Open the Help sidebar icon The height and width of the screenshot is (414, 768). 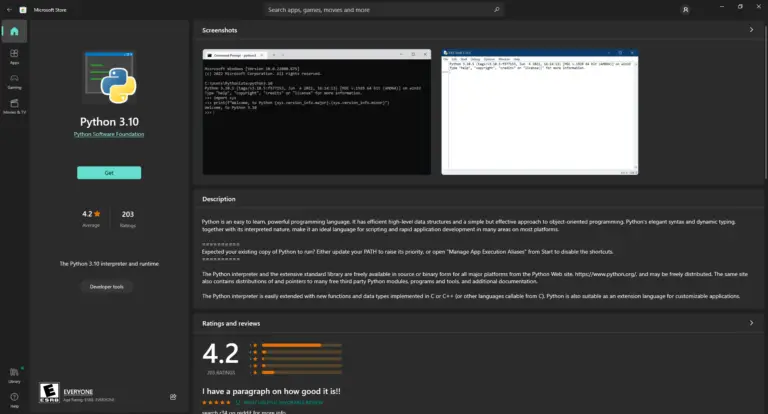click(14, 400)
